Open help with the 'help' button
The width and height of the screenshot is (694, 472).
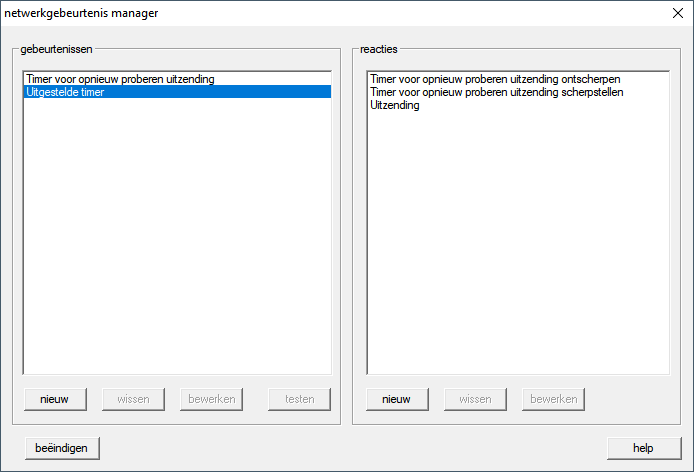click(x=643, y=448)
